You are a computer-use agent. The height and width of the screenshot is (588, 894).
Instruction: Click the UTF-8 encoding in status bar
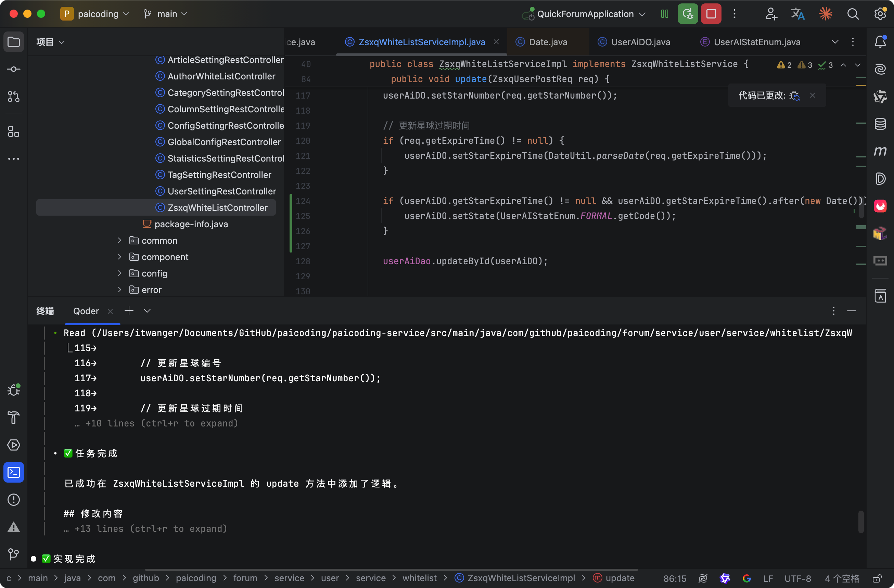coord(797,578)
